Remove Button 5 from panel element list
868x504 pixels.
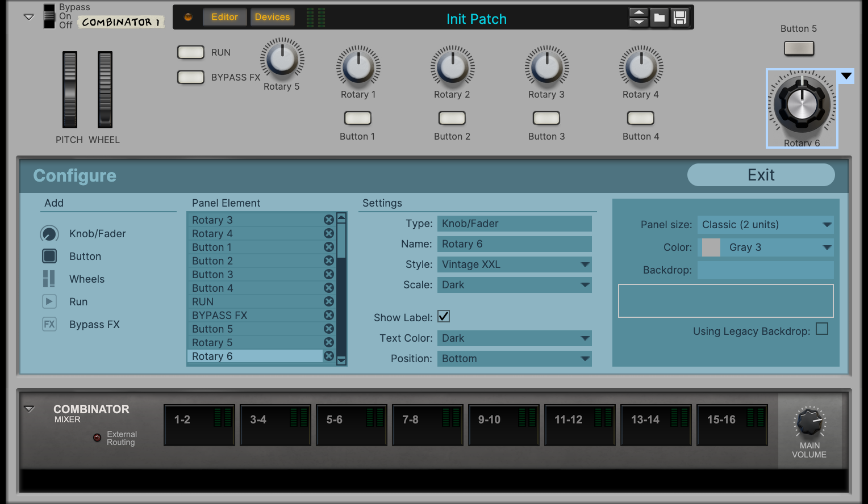328,329
